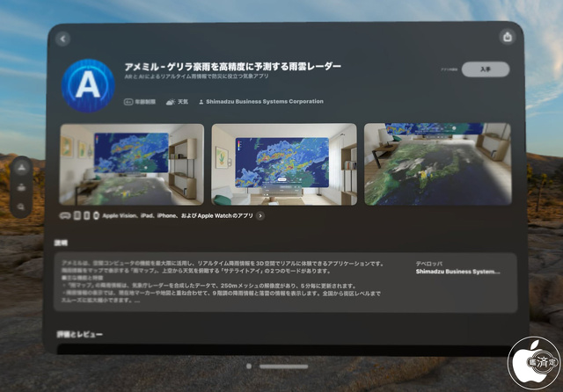Viewport: 563px width, 392px height.
Task: Select the iPad device icon
Action: click(x=77, y=215)
